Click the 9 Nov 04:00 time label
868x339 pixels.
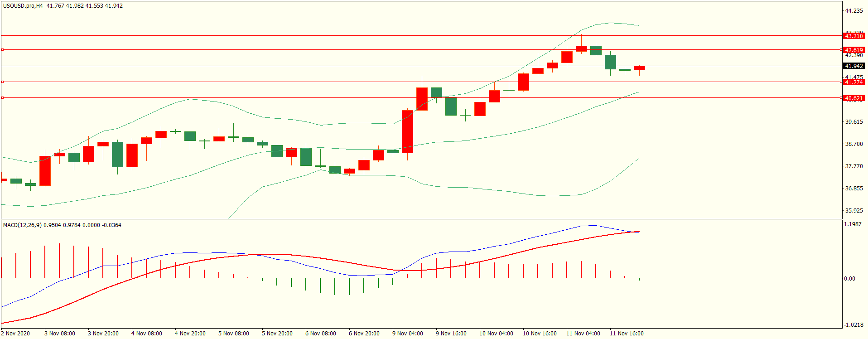[408, 334]
